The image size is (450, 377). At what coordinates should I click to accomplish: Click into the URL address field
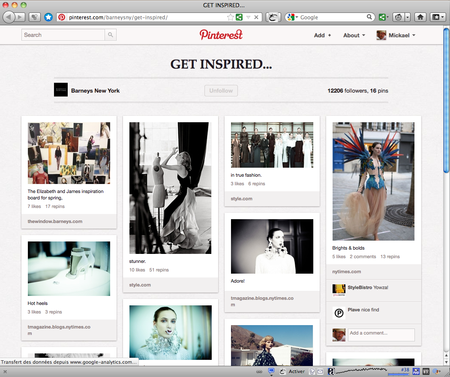click(x=147, y=17)
